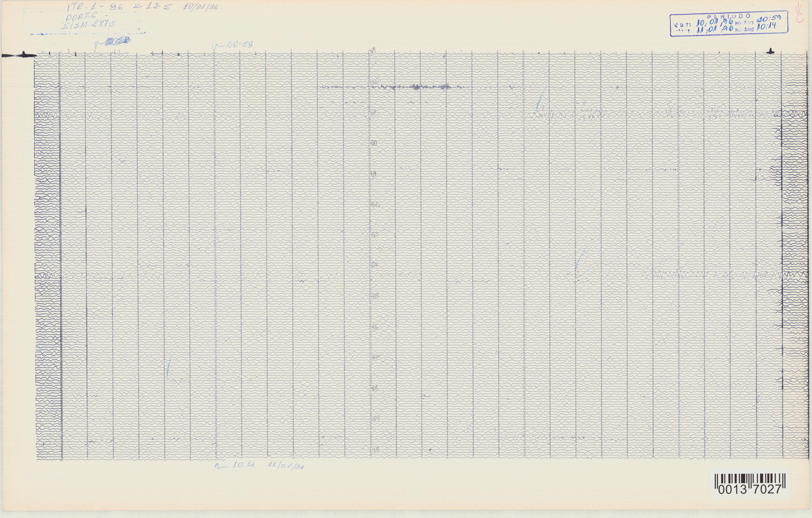Click the hour label '01' on the chart
Screen dimensions: 812x518
374,174
